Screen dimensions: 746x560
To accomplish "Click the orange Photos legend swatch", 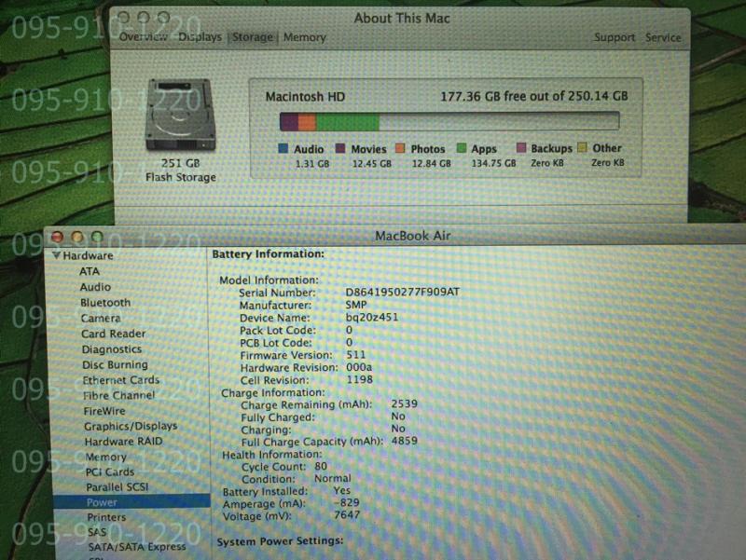I will (400, 148).
